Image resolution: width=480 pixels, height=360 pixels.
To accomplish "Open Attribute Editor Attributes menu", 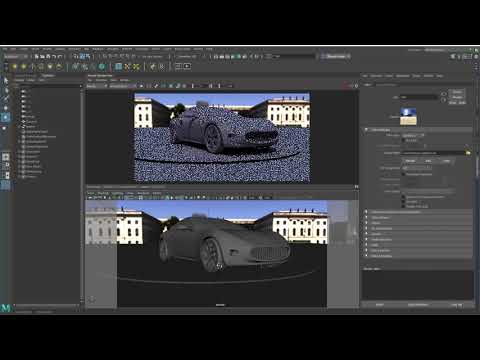I will (x=403, y=76).
